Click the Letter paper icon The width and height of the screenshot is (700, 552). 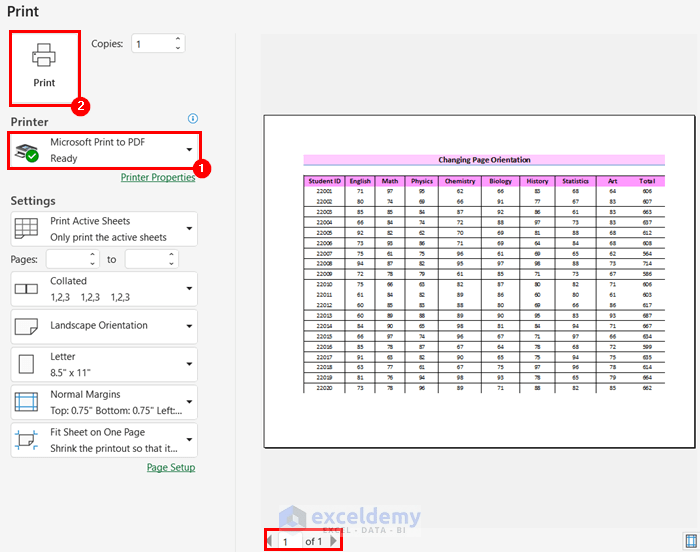pos(26,364)
